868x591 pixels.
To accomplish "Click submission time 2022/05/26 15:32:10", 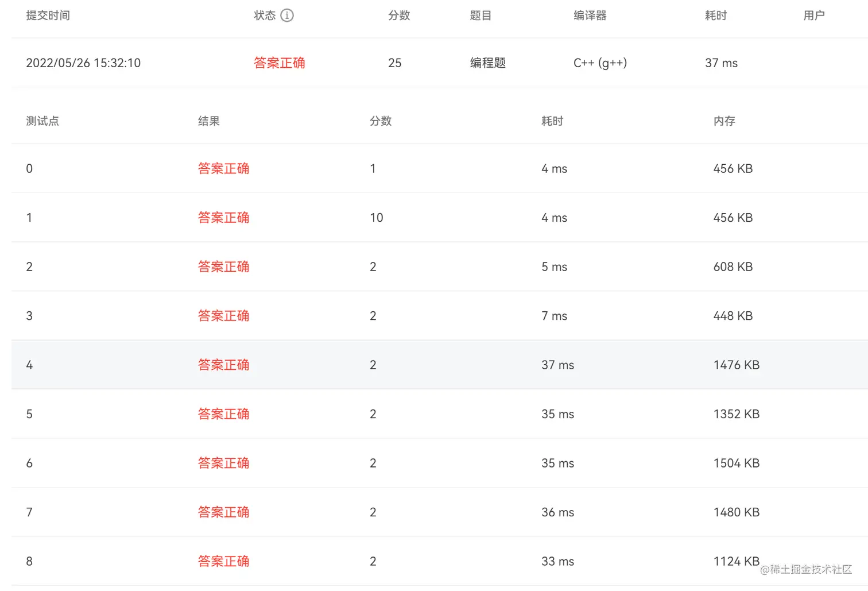I will (83, 63).
